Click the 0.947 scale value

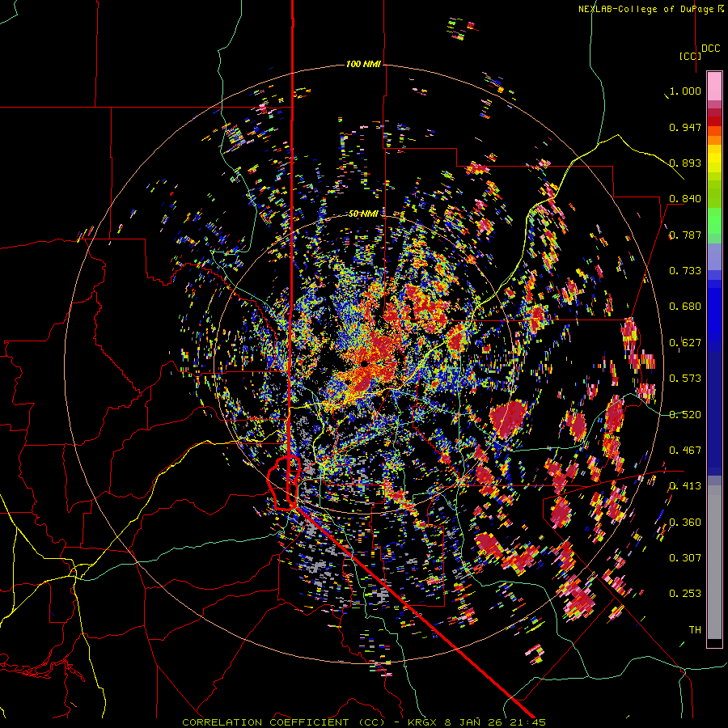[x=685, y=127]
